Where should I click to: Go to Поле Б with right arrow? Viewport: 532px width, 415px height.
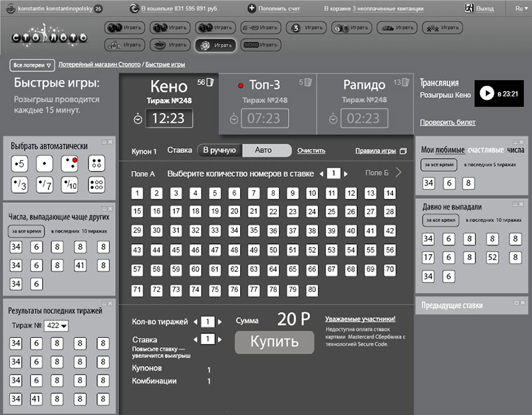[398, 173]
